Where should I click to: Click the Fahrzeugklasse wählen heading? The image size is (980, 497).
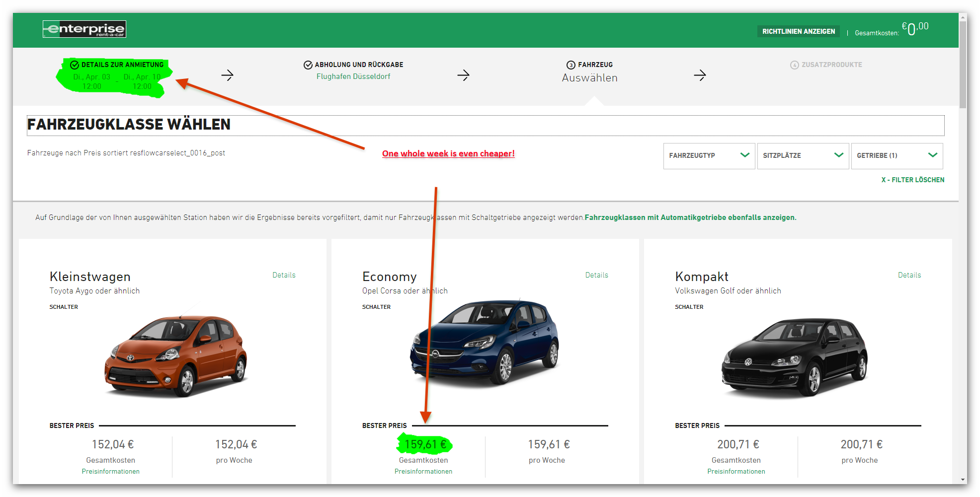[129, 124]
